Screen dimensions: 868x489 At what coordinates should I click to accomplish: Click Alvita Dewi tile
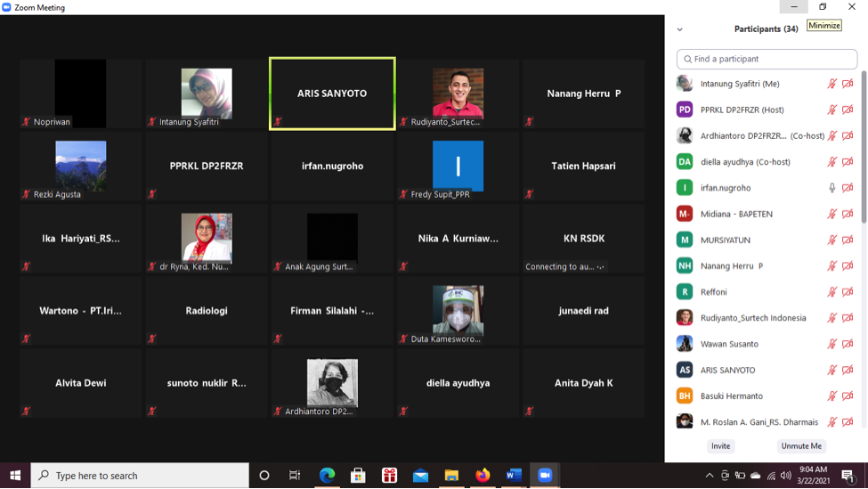point(81,383)
